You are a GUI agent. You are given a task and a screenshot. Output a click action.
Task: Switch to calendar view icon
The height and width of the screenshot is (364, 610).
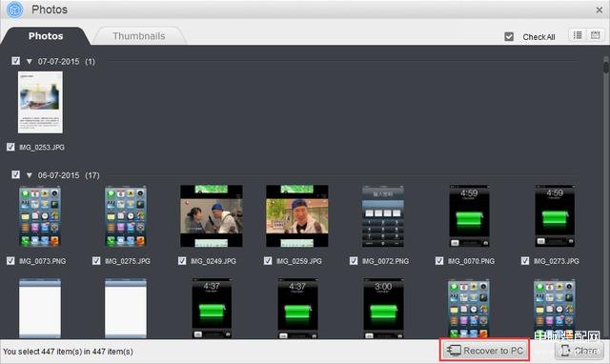595,35
